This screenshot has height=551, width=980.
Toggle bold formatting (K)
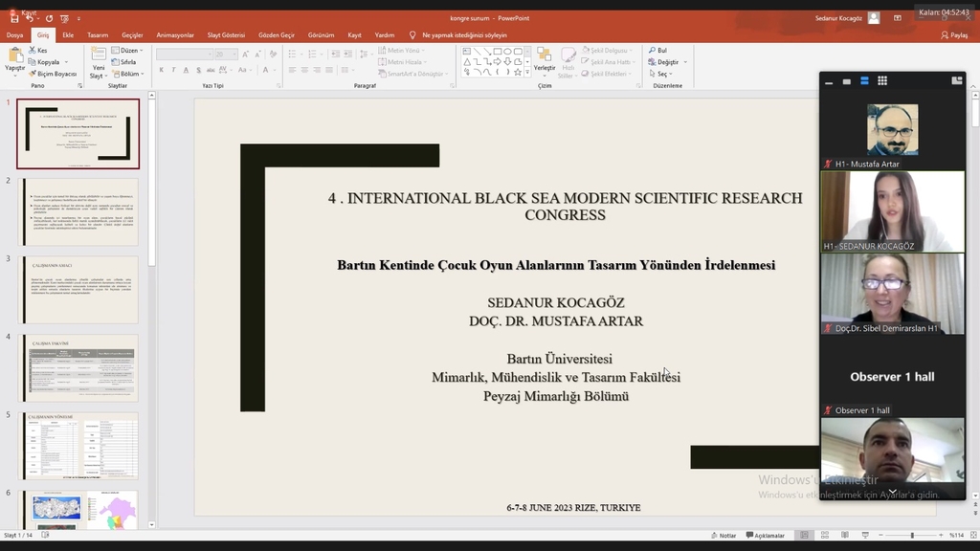click(162, 70)
